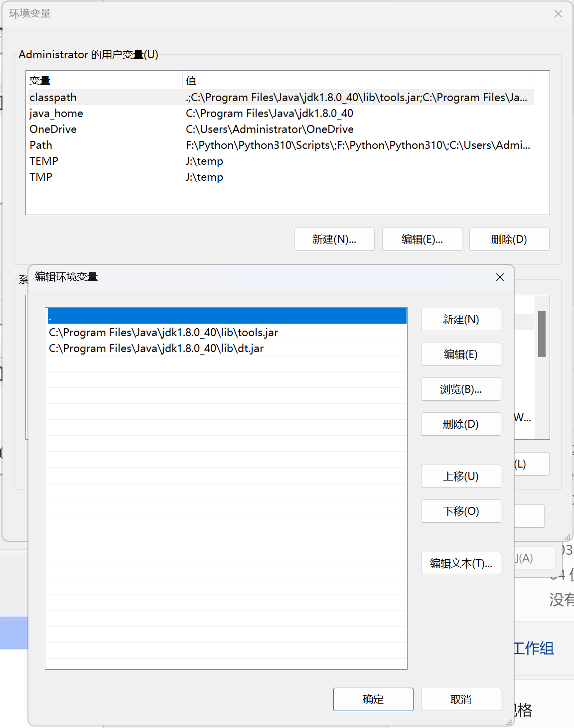Image resolution: width=574 pixels, height=728 pixels.
Task: Open 编辑文本(T)... to edit as plain text
Action: click(x=460, y=563)
